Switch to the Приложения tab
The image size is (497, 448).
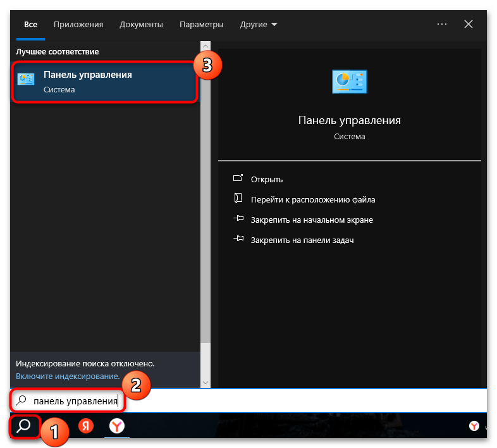click(78, 25)
